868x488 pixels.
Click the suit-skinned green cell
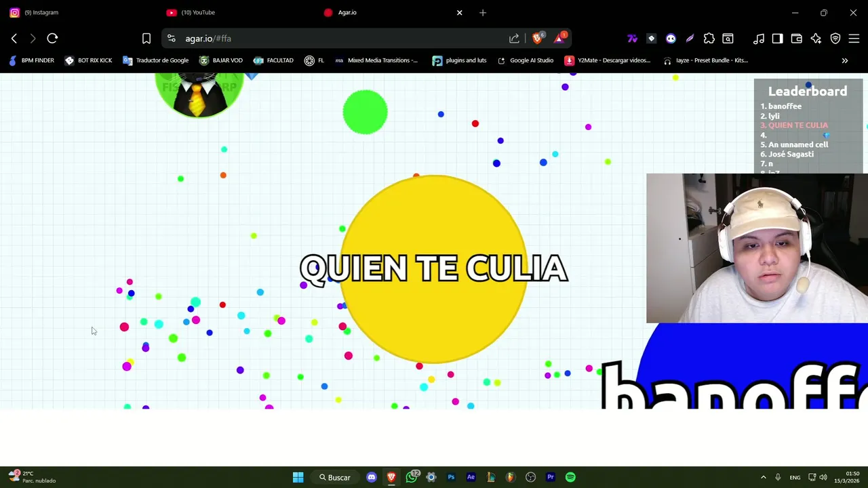click(x=199, y=95)
